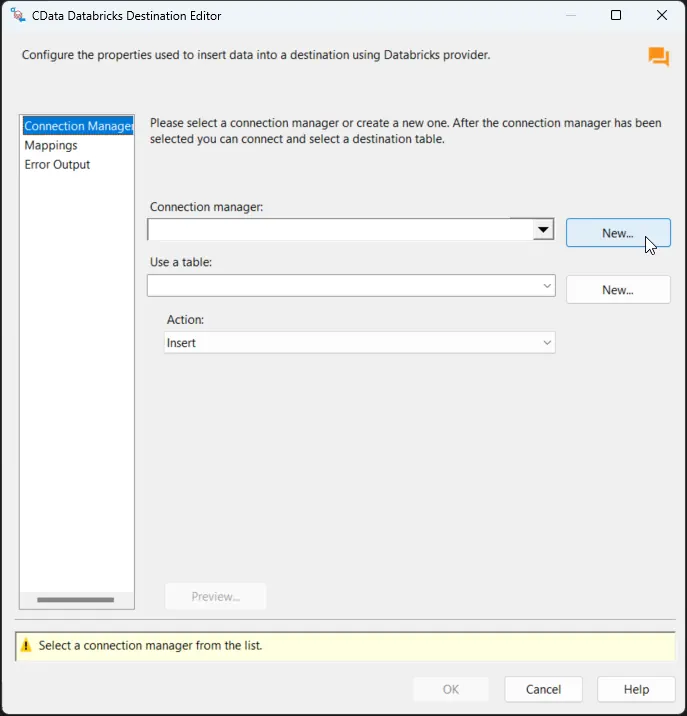This screenshot has height=716, width=687.
Task: Click the left pane horizontal scrollbar
Action: click(75, 600)
